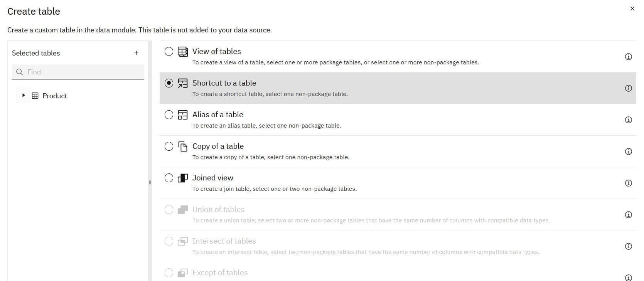644x281 pixels.
Task: Click the plus icon beside Selected tables
Action: (x=137, y=53)
